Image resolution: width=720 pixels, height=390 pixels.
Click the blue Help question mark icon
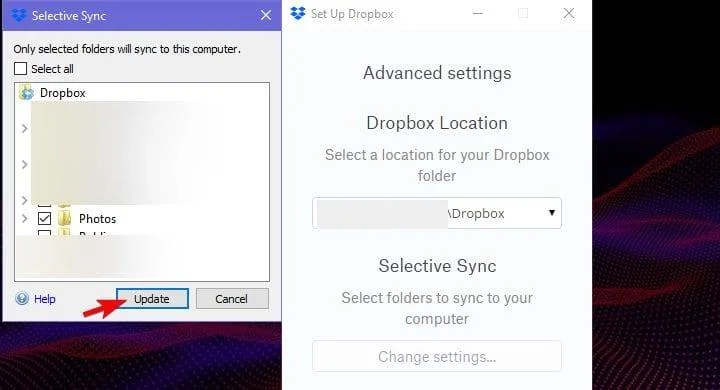(x=22, y=299)
